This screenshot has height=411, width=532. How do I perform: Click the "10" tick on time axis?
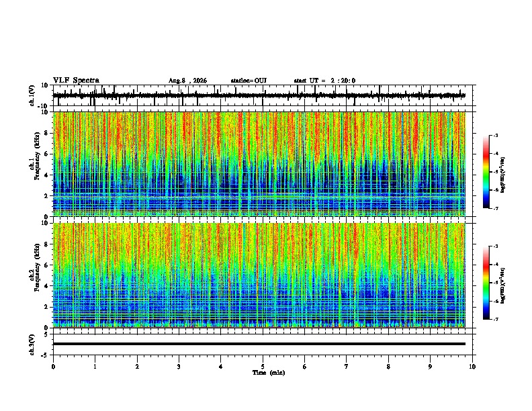[x=472, y=367]
